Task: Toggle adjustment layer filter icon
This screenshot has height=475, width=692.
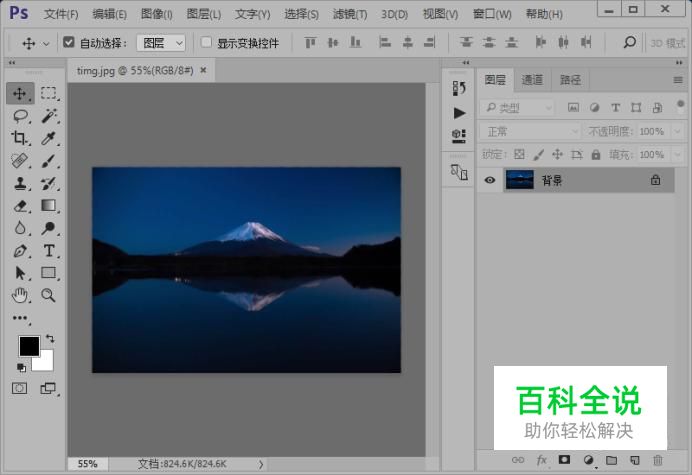Action: click(x=594, y=107)
